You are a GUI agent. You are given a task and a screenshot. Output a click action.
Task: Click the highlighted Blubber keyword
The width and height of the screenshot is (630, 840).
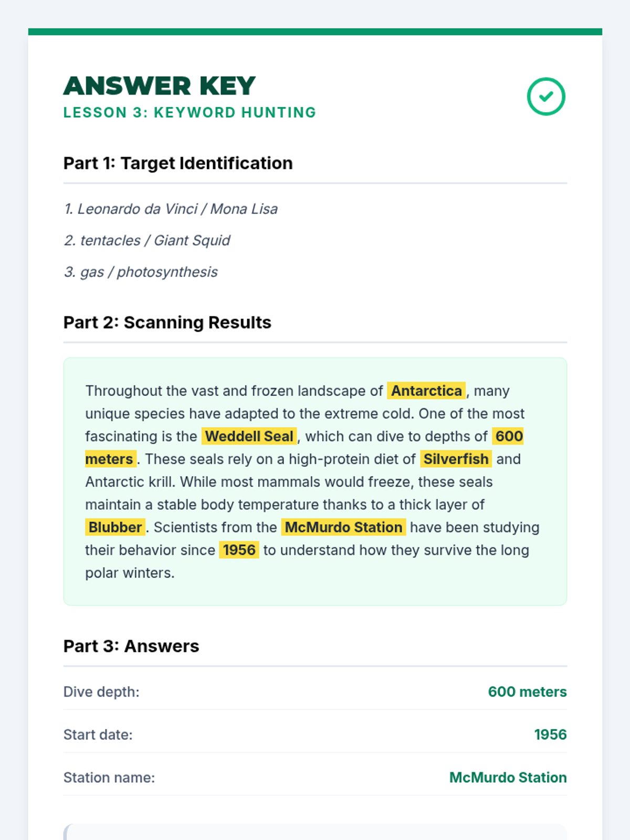tap(115, 528)
